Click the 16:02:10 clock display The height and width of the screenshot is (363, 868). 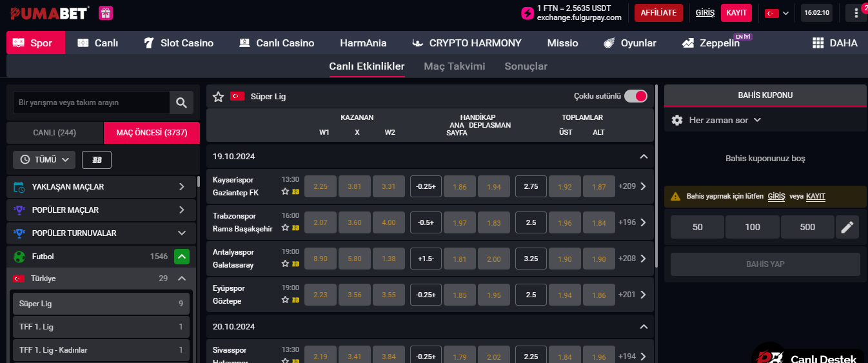click(x=816, y=13)
